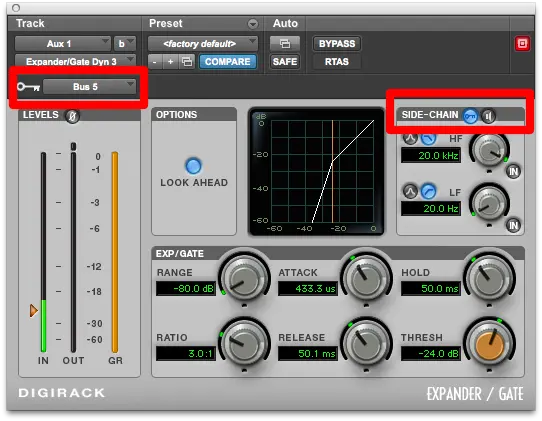
Task: Open the settings copy icon beside minus plus
Action: coord(187,62)
